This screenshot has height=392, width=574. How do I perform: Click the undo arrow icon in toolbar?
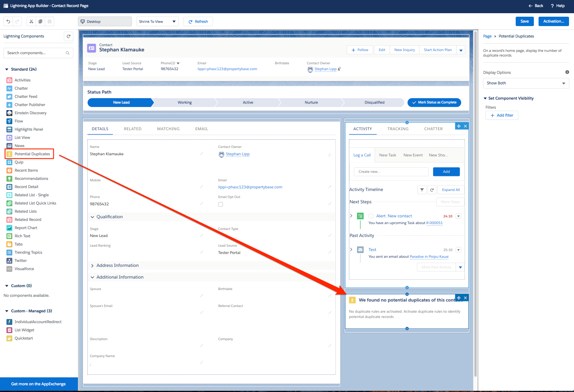[8, 21]
